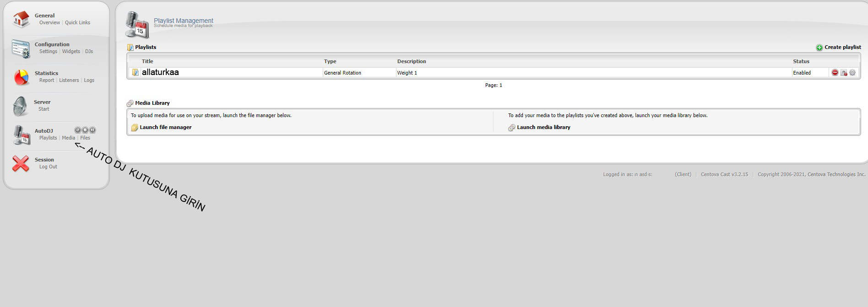Toggle the allaturkaa playlist enable/disable switch

click(x=843, y=73)
